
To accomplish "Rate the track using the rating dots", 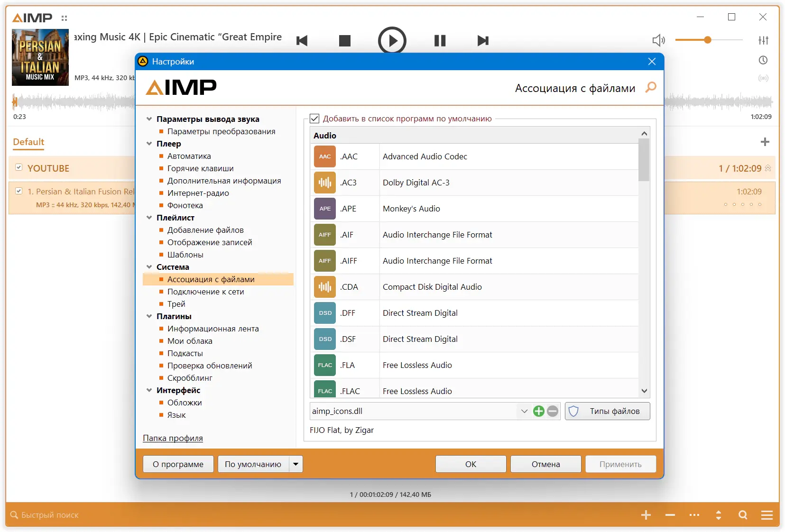I will pos(743,204).
